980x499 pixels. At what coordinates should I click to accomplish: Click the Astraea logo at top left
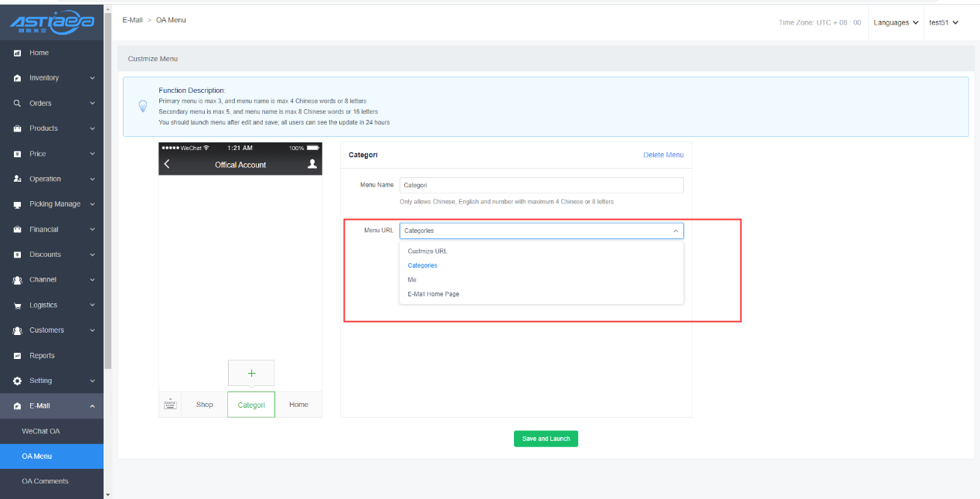[x=52, y=22]
